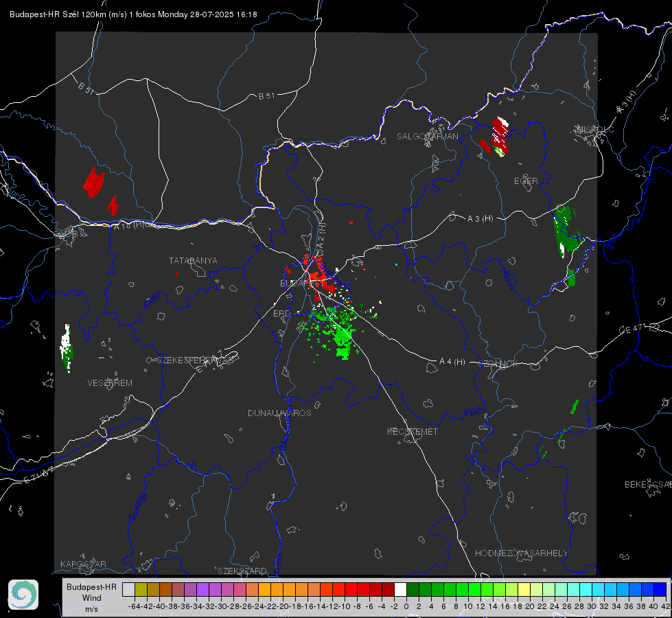Click the KECSKEMÉT city label

[x=413, y=431]
